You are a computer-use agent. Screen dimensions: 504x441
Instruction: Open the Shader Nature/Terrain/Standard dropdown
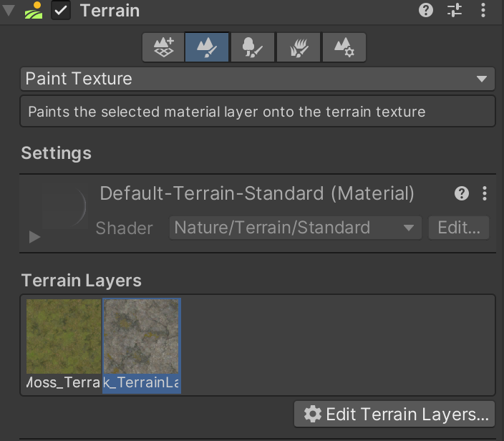tap(295, 228)
